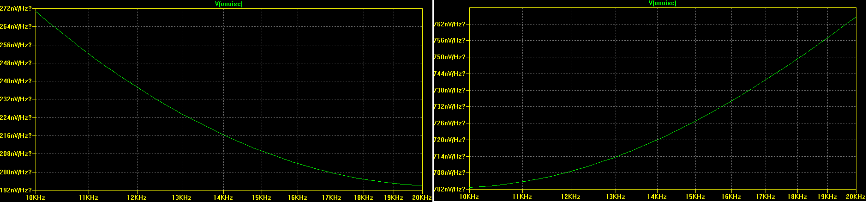Select 13KHz label under the descending-curve plot
The image size is (868, 203).
pos(182,198)
